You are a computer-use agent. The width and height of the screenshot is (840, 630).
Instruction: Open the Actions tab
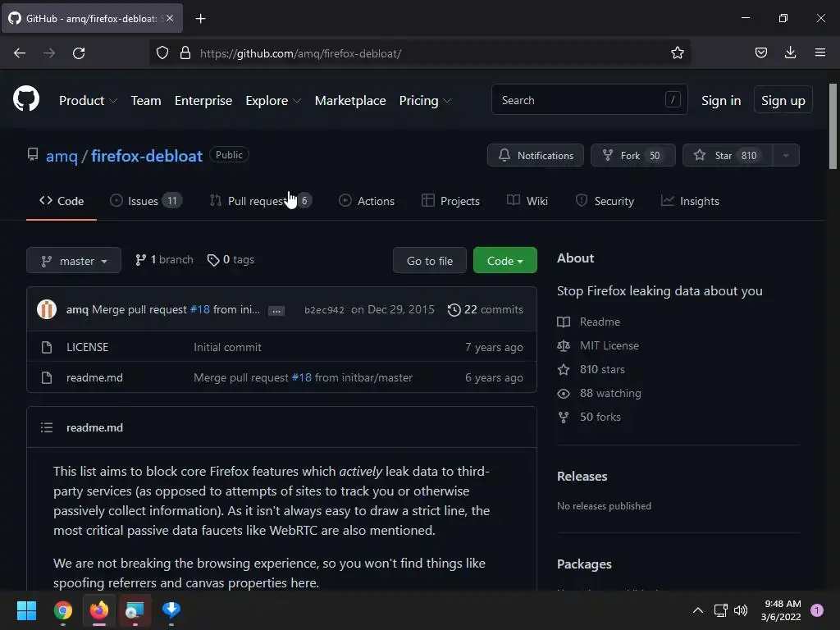point(367,201)
